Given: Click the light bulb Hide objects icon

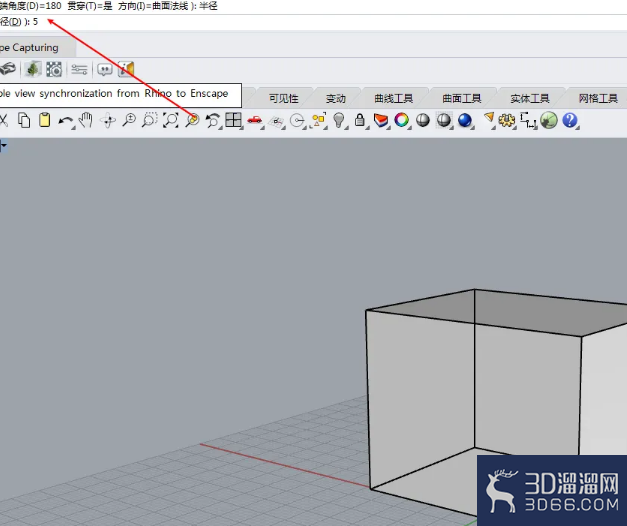Looking at the screenshot, I should pos(339,120).
